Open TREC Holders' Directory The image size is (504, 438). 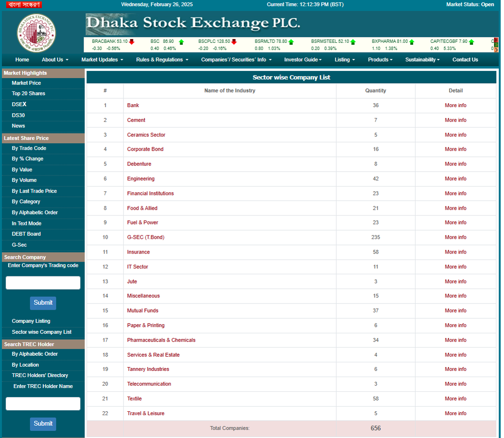click(x=40, y=376)
